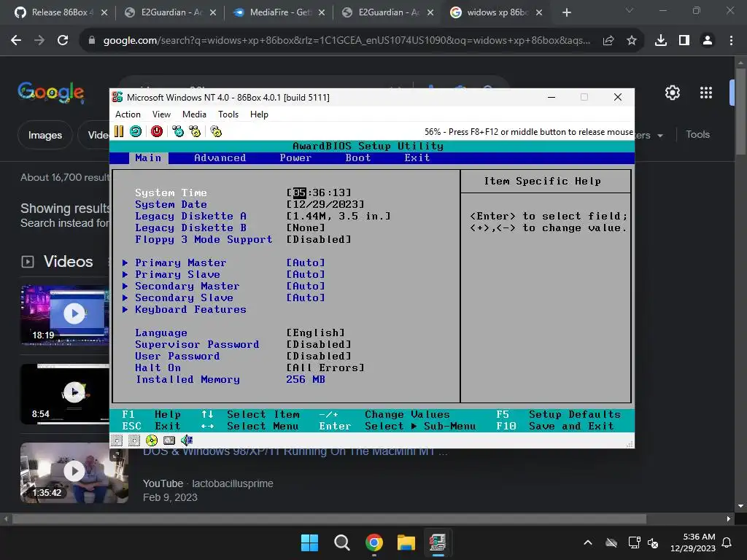Click the sound speaker icon in 86Box status bar
747x560 pixels.
[x=187, y=440]
